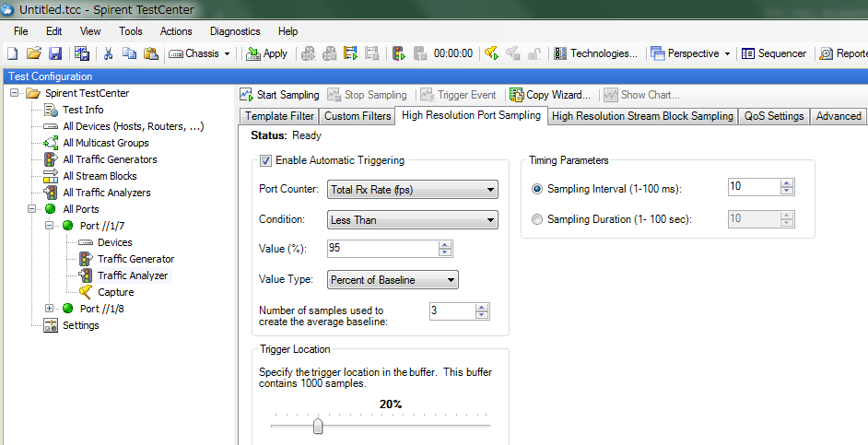The width and height of the screenshot is (868, 445).
Task: Select Test Info in tree
Action: click(83, 110)
